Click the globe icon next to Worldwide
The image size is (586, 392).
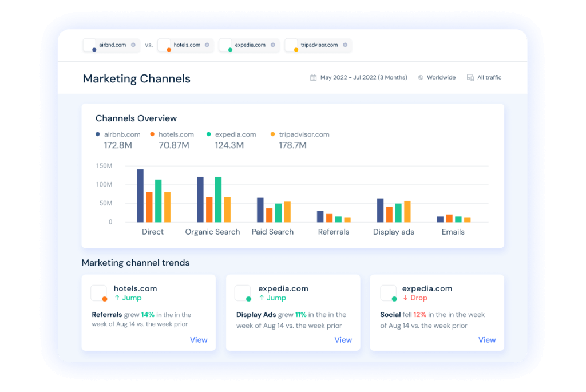[420, 77]
